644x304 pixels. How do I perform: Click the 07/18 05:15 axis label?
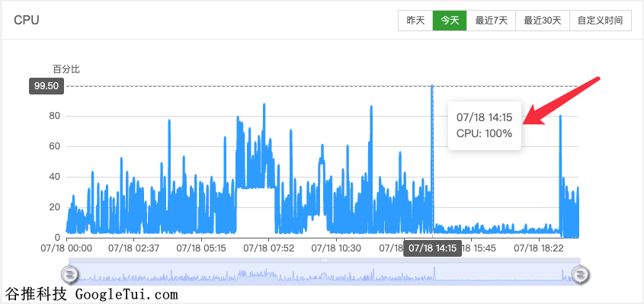pyautogui.click(x=202, y=248)
